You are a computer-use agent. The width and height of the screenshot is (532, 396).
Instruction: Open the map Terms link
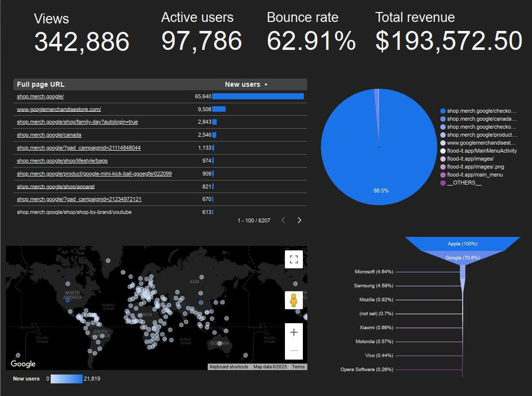point(298,367)
